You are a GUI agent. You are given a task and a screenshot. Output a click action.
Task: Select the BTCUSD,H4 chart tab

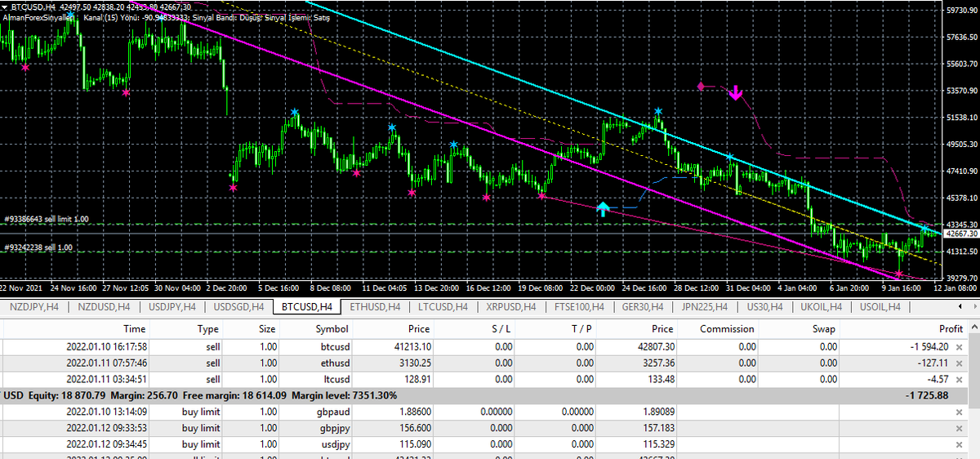[x=307, y=307]
